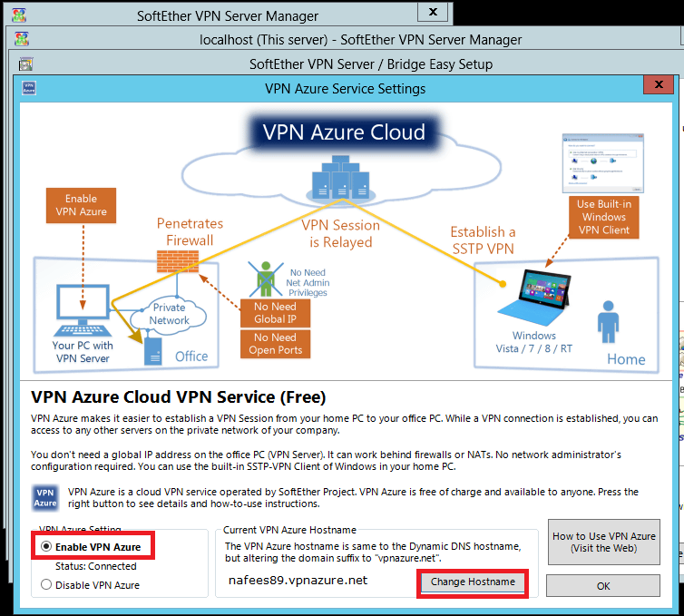Screen dimensions: 684x616
Task: Open How to Use VPN Azure web page
Action: pyautogui.click(x=604, y=542)
